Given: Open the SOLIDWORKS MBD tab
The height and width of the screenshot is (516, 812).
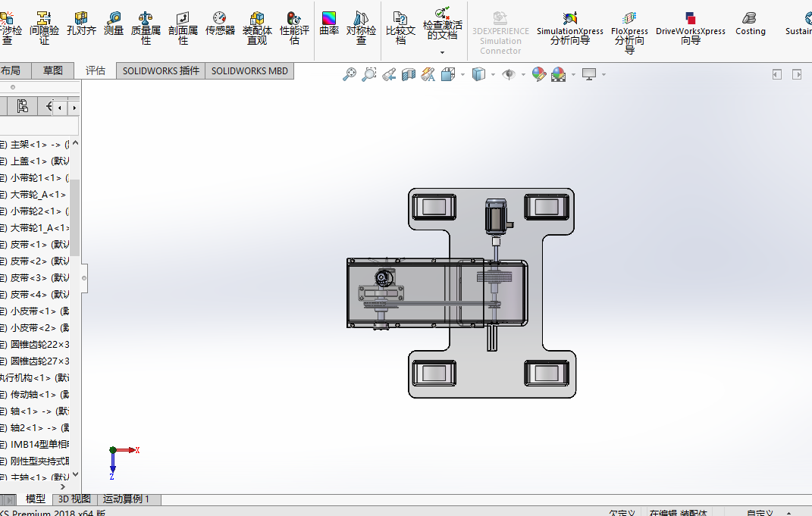Looking at the screenshot, I should click(249, 71).
